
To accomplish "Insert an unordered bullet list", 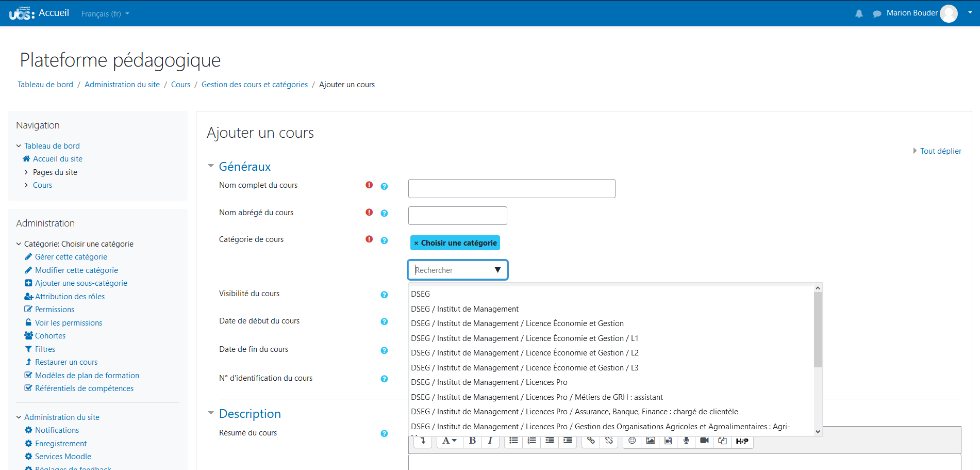I will pyautogui.click(x=513, y=441).
